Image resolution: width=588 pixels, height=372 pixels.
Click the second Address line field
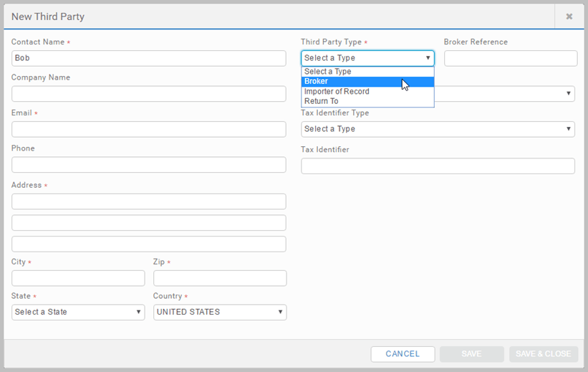coord(149,223)
